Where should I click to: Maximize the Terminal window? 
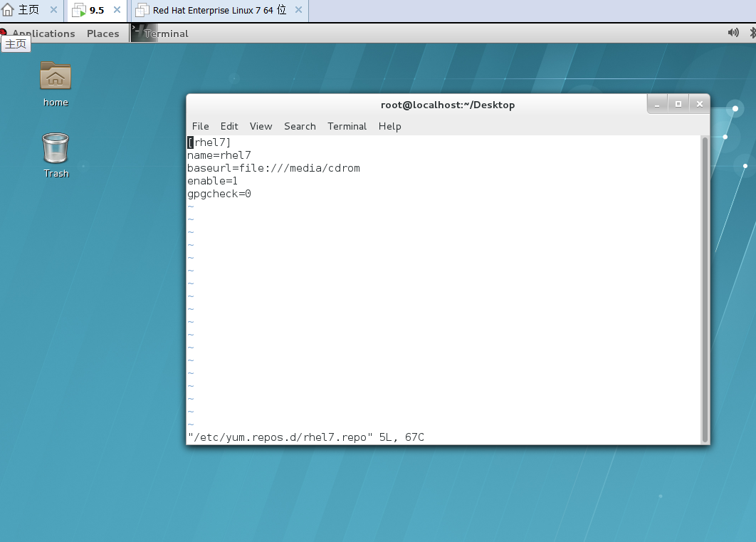point(678,104)
